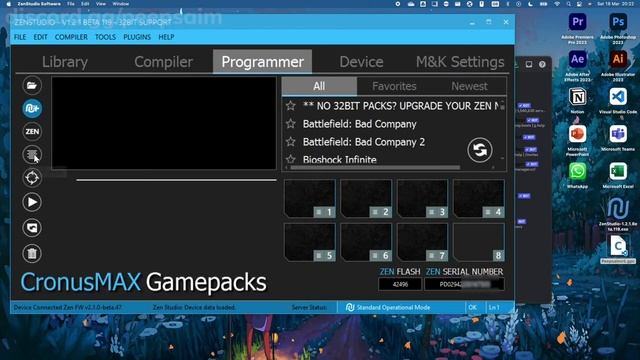This screenshot has height=360, width=640.
Task: Open Microsoft Teams desktop icon
Action: click(618, 134)
